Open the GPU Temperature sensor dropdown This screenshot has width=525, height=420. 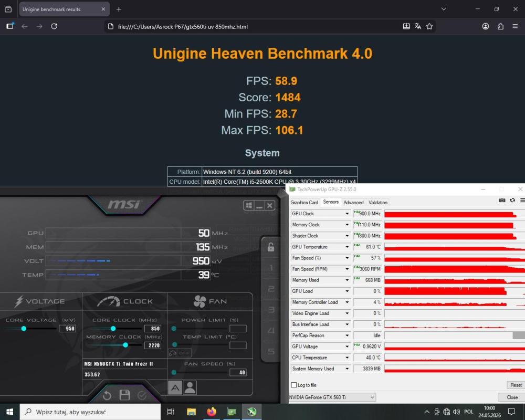pos(347,247)
